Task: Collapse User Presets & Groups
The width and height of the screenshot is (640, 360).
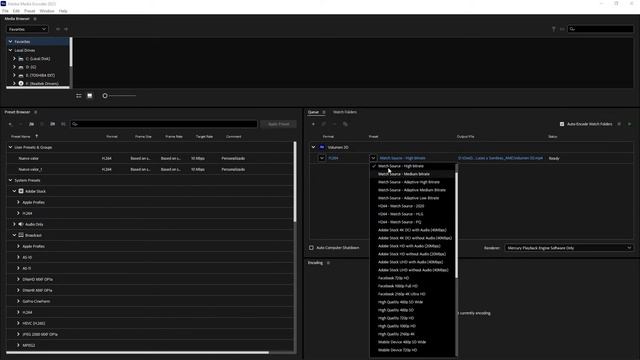Action: pos(11,147)
